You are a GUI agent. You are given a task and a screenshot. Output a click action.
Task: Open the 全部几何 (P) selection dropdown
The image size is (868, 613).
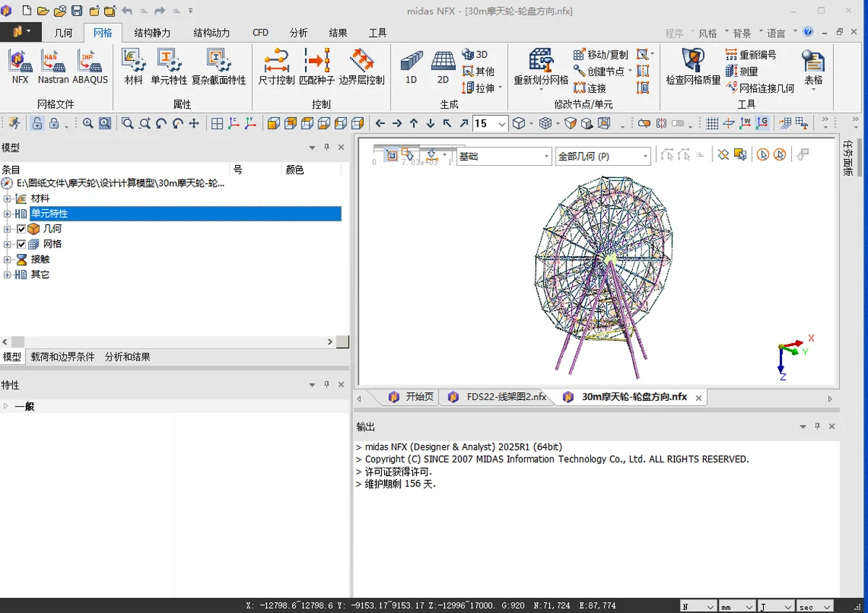[603, 156]
